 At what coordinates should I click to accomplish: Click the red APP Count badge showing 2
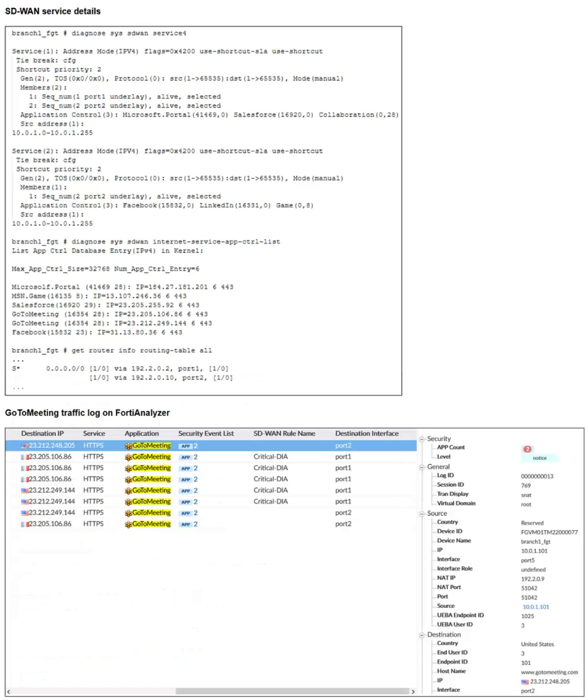click(x=527, y=449)
